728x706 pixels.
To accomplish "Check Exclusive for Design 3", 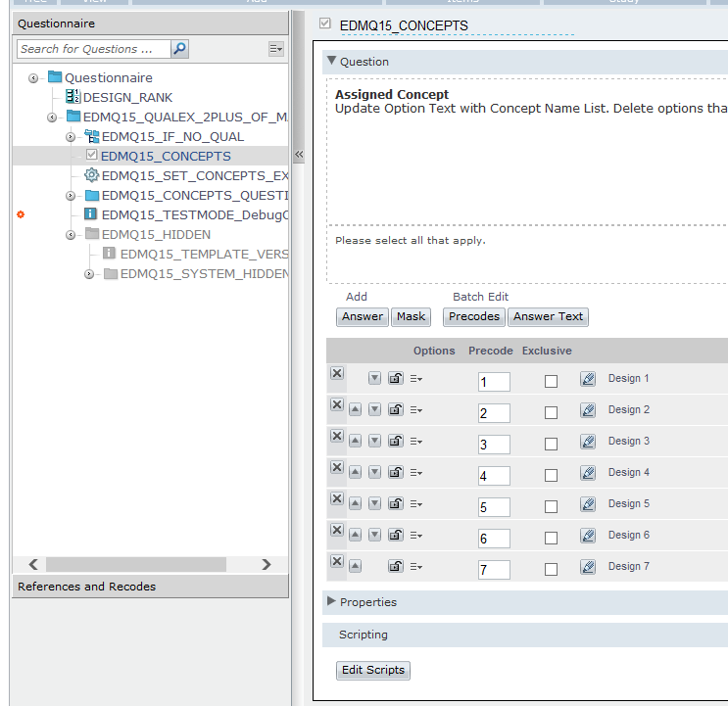I will [x=551, y=444].
